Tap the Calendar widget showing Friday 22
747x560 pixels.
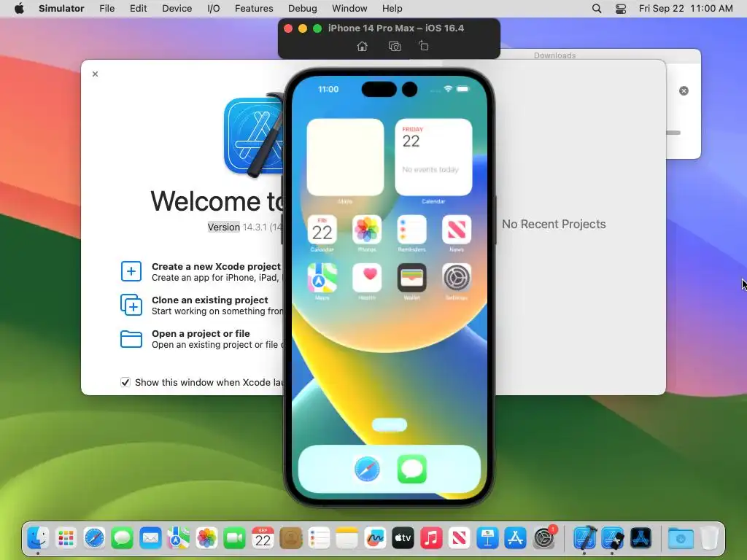pyautogui.click(x=433, y=157)
